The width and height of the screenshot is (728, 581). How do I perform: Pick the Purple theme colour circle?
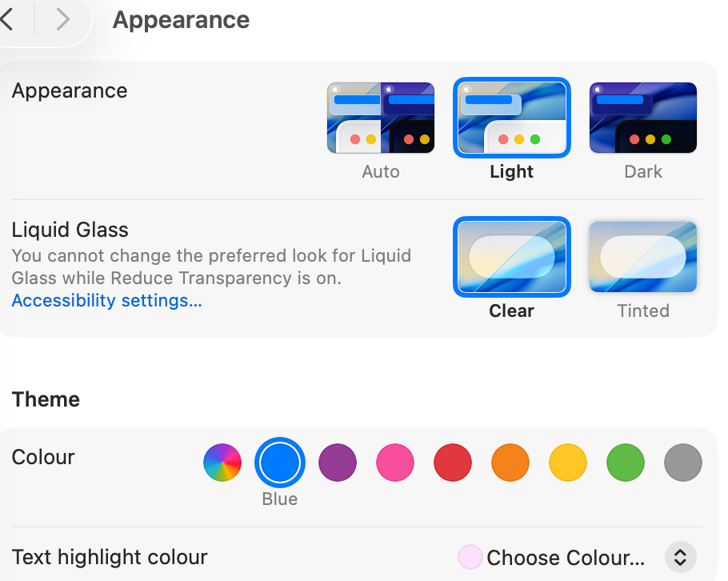338,463
